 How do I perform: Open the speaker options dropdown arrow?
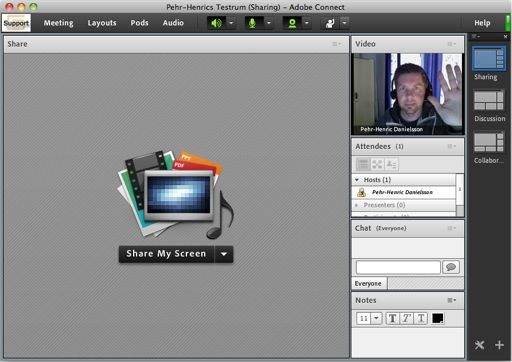pos(231,23)
